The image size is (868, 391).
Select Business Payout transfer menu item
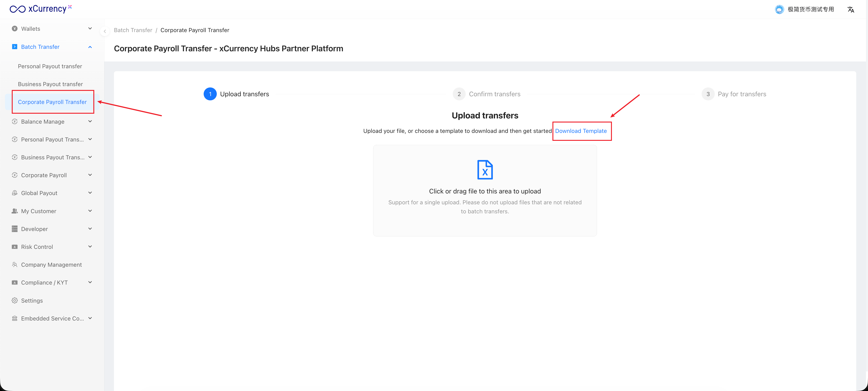50,84
